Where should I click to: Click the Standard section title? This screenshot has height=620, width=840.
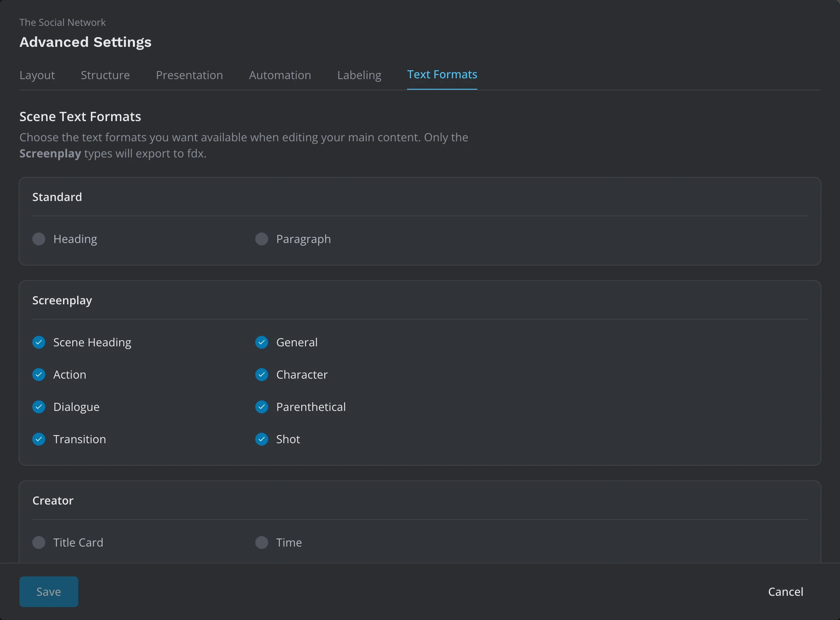[x=57, y=197]
